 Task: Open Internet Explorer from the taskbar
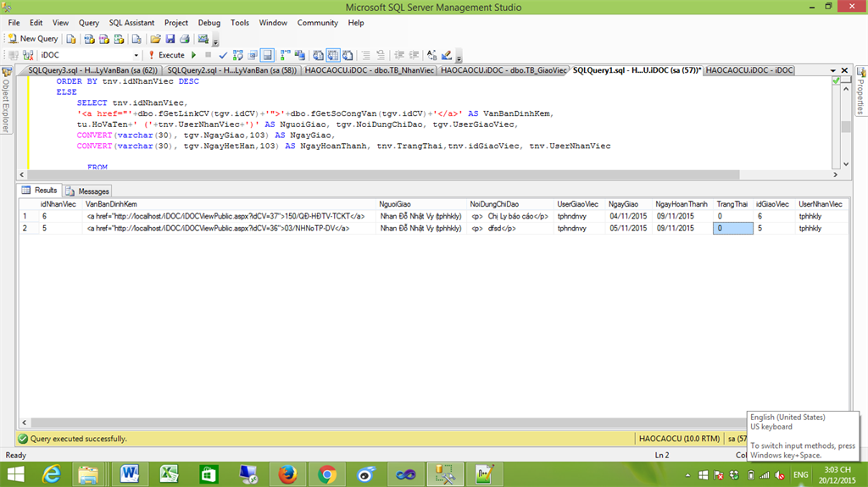pos(52,475)
